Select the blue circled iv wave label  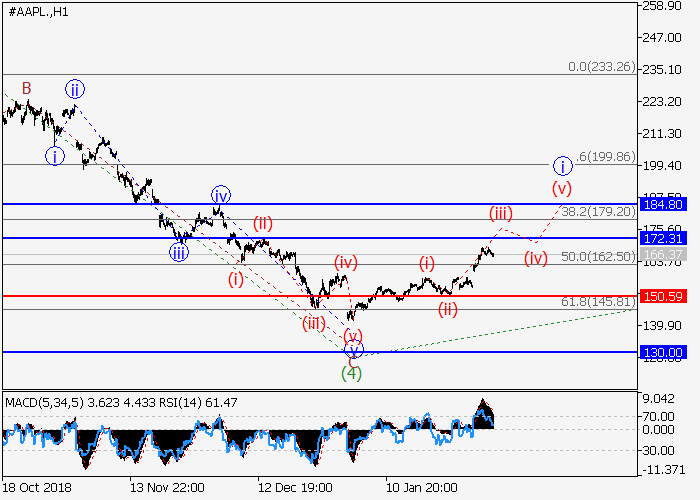coord(221,196)
